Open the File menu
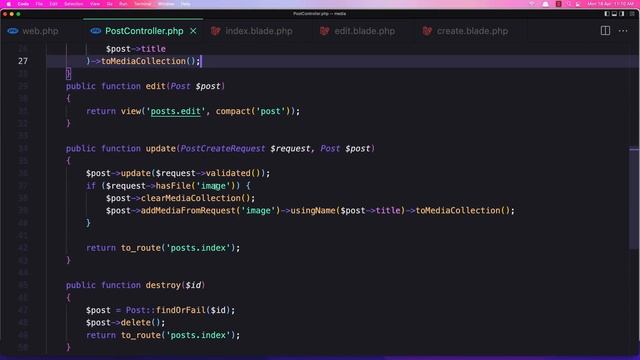Viewport: 640px width, 360px height. pos(39,4)
